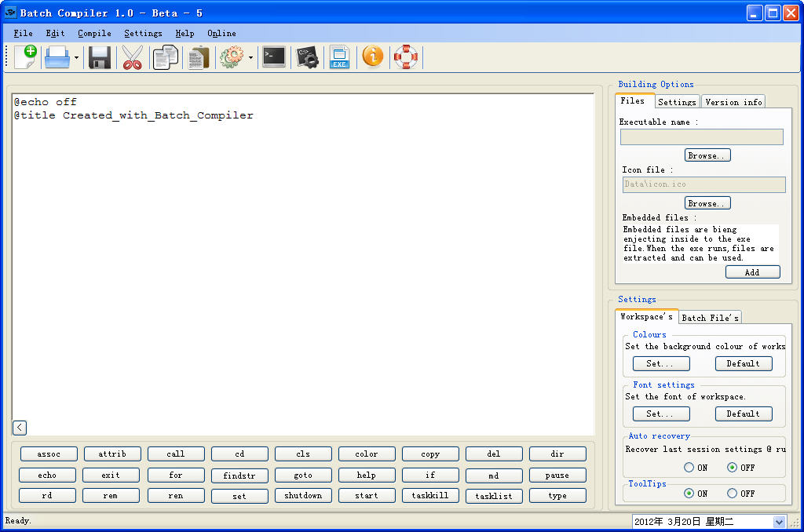Open the Compile menu

tap(94, 34)
